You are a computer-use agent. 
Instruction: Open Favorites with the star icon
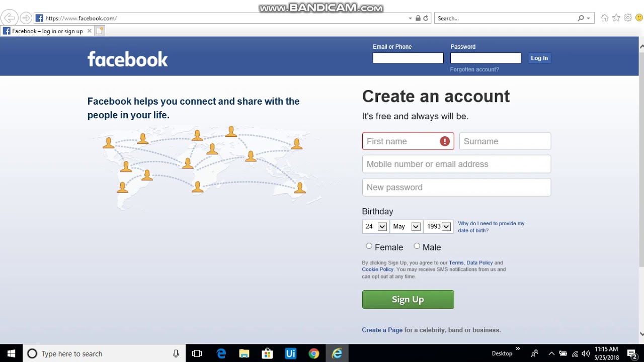pos(616,18)
